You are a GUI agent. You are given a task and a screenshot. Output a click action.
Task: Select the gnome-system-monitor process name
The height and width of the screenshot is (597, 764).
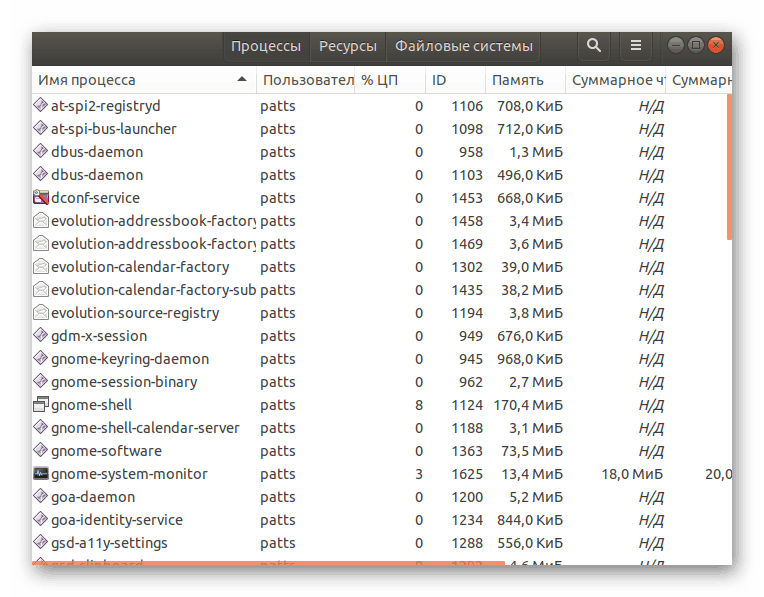coord(129,474)
